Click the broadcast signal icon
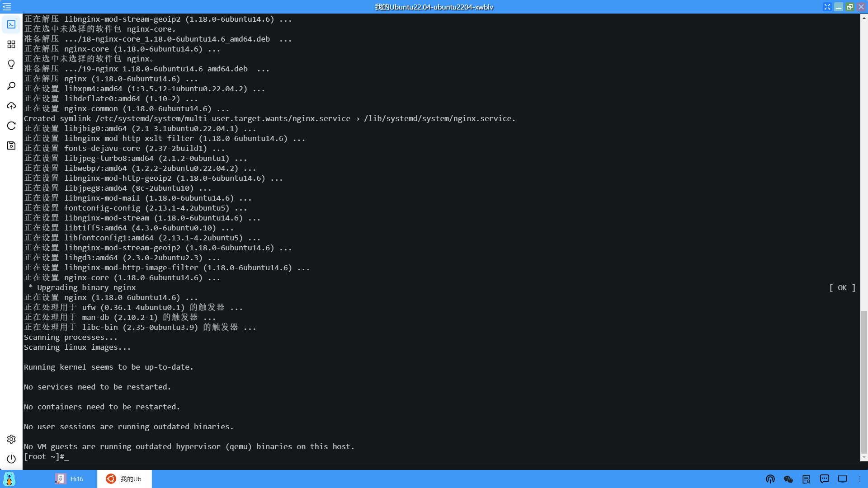This screenshot has width=868, height=488. click(x=770, y=479)
